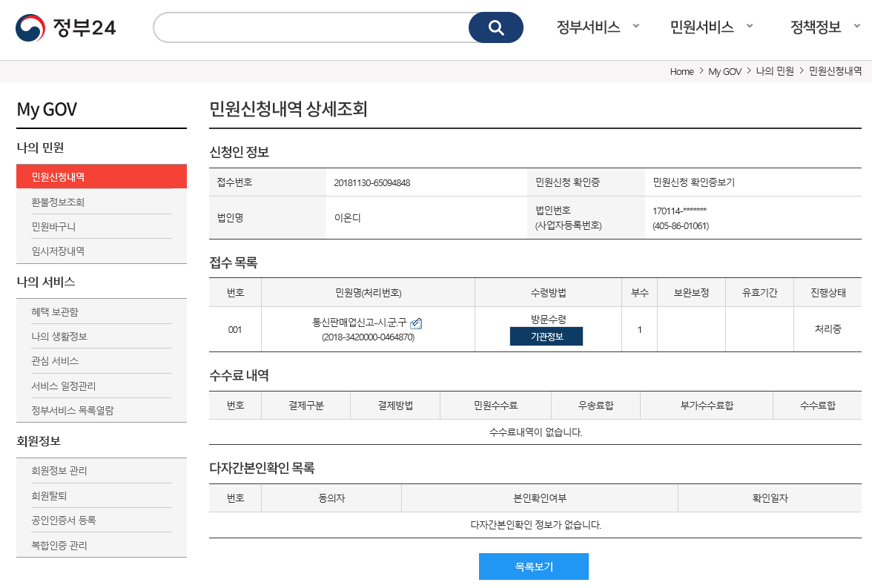
Task: Open 나의 생활정보 sidebar item
Action: 59,336
